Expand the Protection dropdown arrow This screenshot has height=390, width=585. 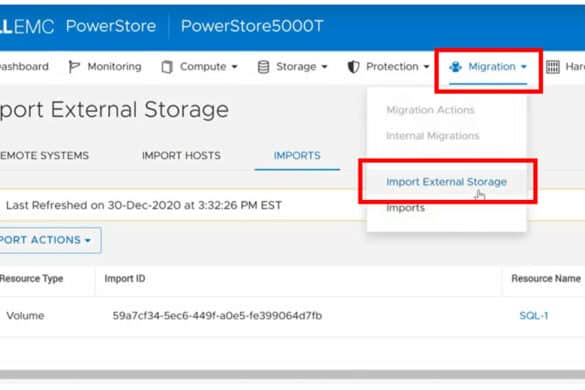coord(426,67)
